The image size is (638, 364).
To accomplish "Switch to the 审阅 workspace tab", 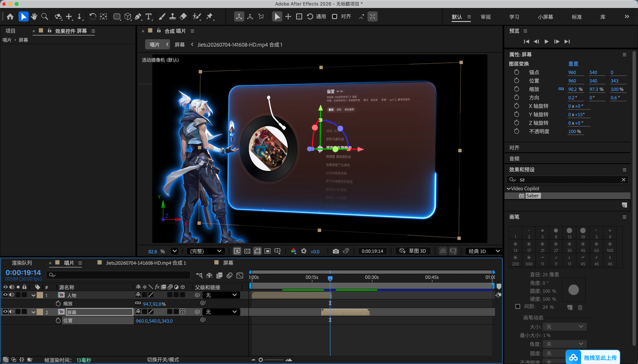I will 485,17.
